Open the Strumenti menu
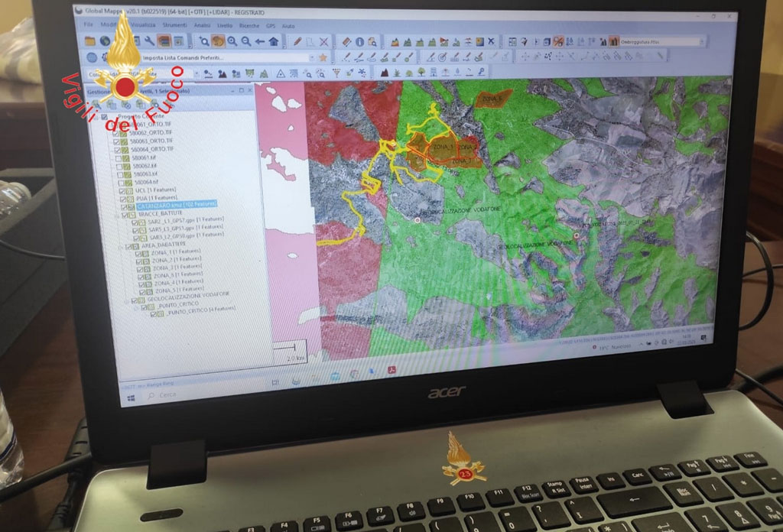Screen dimensions: 783x532 click(174, 24)
